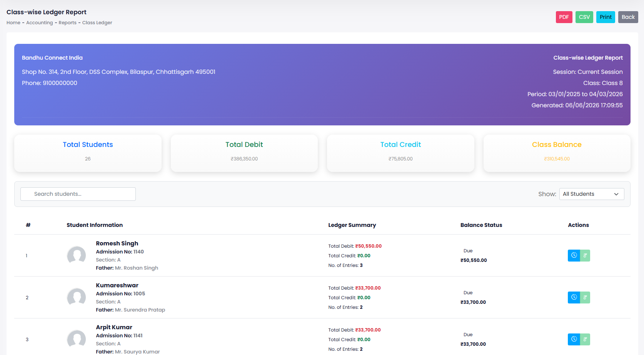Click the Ledger Summary column header
The height and width of the screenshot is (355, 644).
[352, 225]
